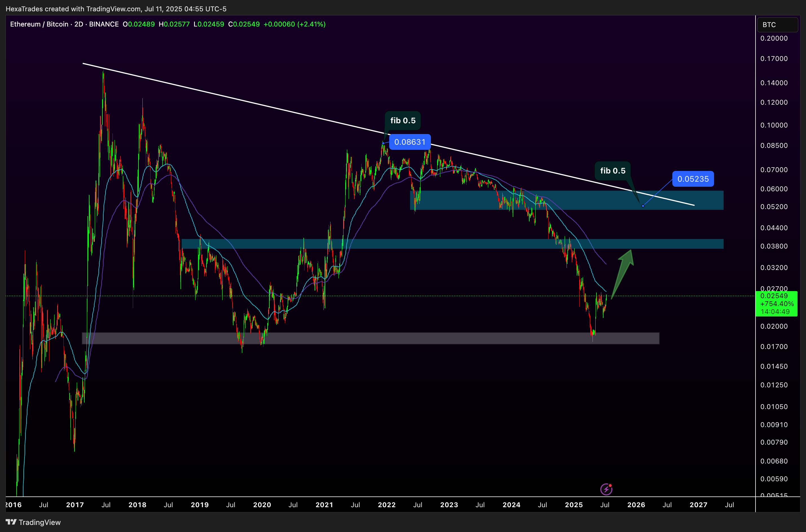Image resolution: width=806 pixels, height=532 pixels.
Task: Click the close value C0.02549
Action: point(244,24)
